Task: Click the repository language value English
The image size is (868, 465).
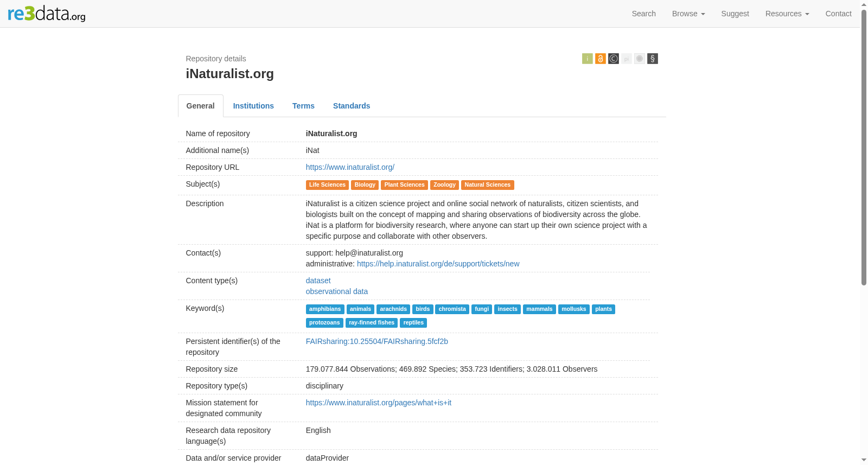Action: click(318, 430)
